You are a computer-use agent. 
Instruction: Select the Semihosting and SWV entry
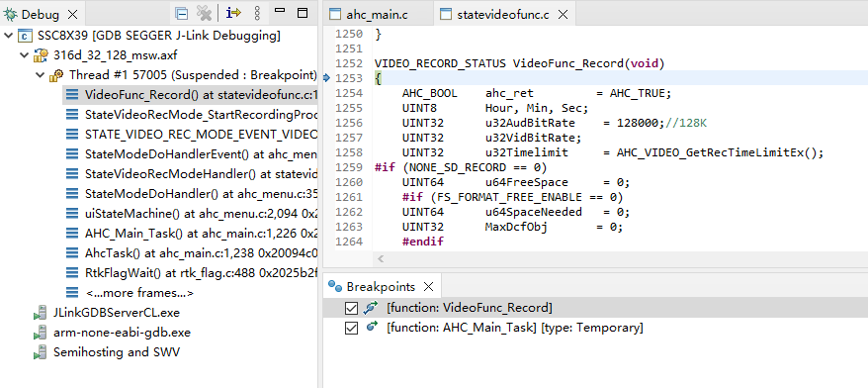[117, 352]
